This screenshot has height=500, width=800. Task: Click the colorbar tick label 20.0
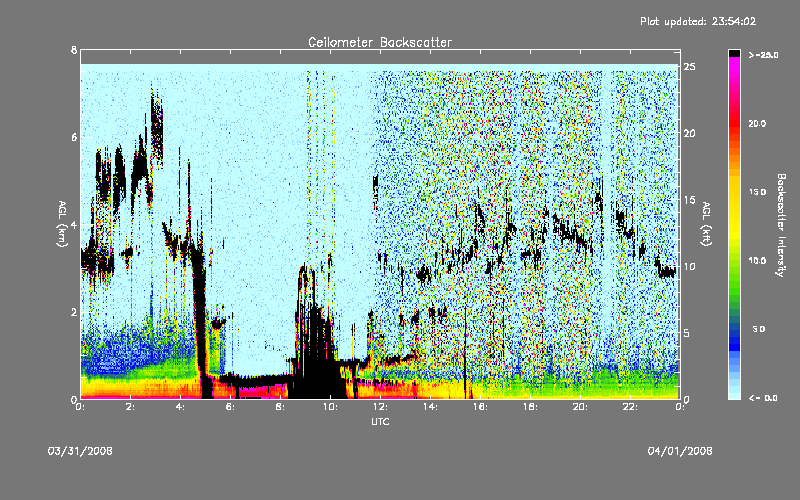click(757, 123)
